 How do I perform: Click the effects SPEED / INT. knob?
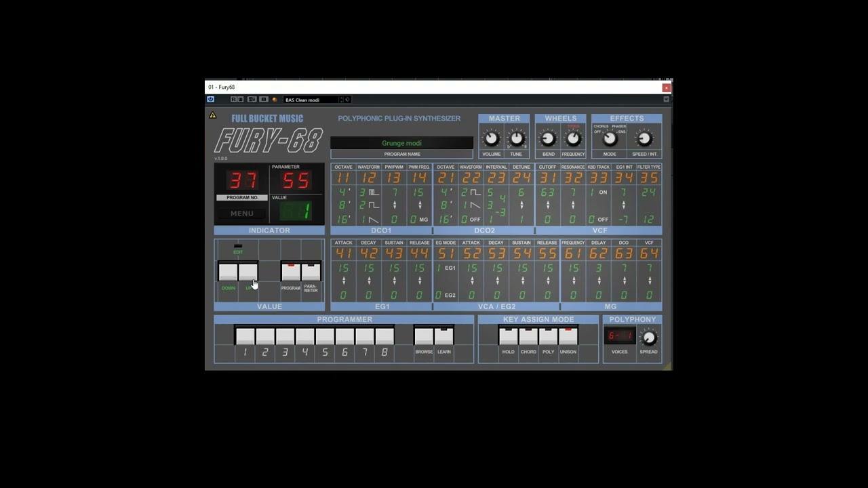tap(644, 139)
